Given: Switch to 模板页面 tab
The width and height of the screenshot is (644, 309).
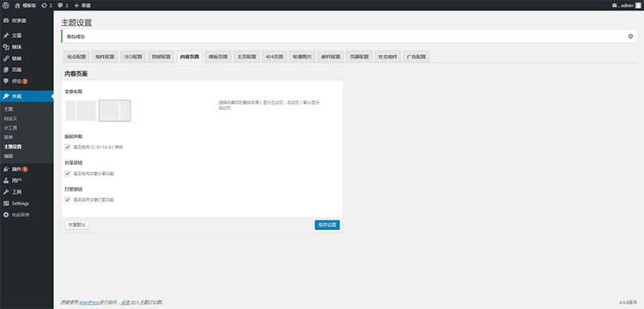Looking at the screenshot, I should pos(218,57).
